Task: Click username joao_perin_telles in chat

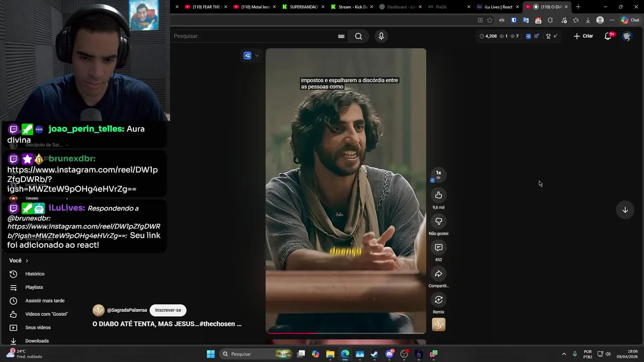Action: pyautogui.click(x=86, y=129)
